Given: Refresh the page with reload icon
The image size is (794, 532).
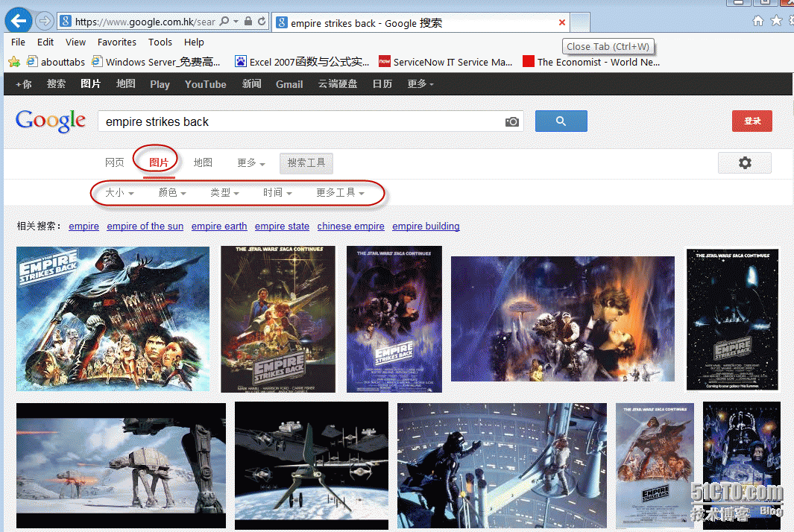Looking at the screenshot, I should [262, 22].
